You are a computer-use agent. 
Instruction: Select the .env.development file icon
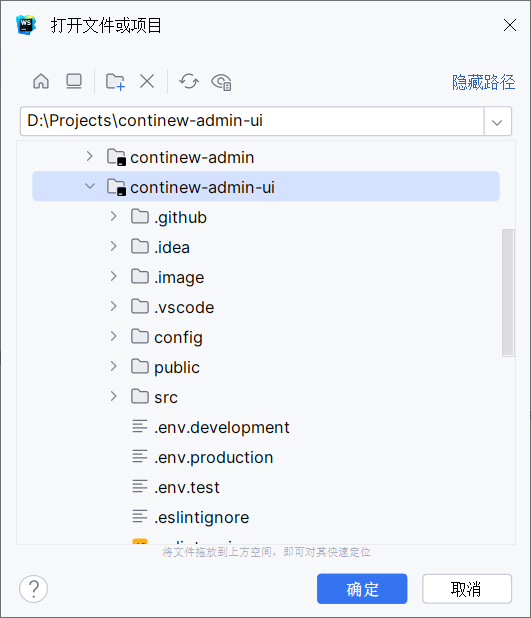140,427
